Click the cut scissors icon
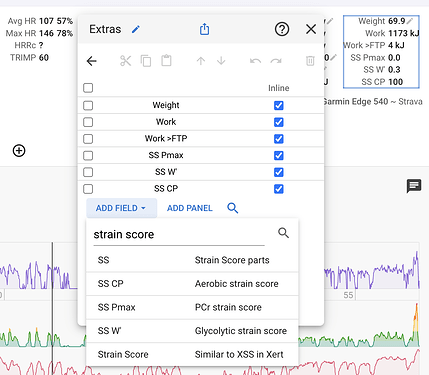The image size is (429, 375). tap(125, 61)
